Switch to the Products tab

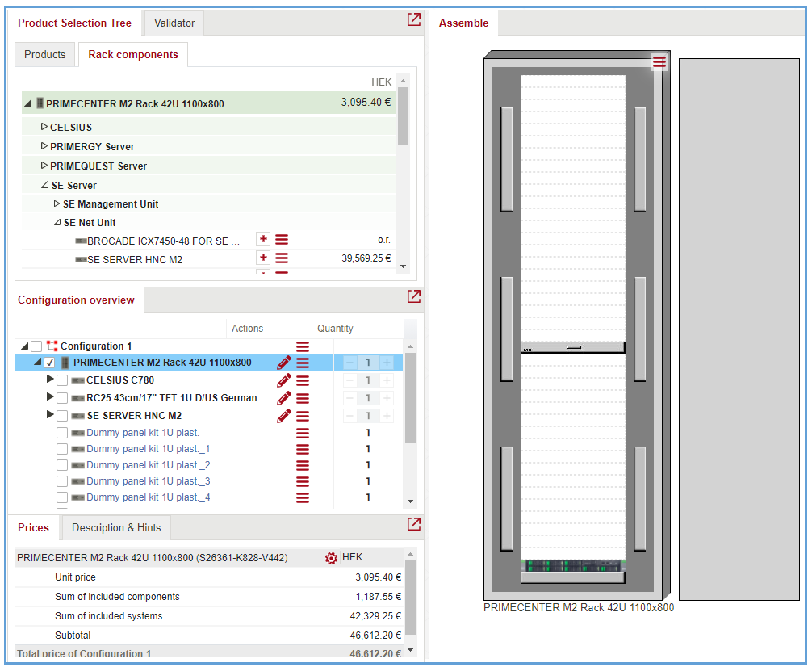(x=45, y=54)
